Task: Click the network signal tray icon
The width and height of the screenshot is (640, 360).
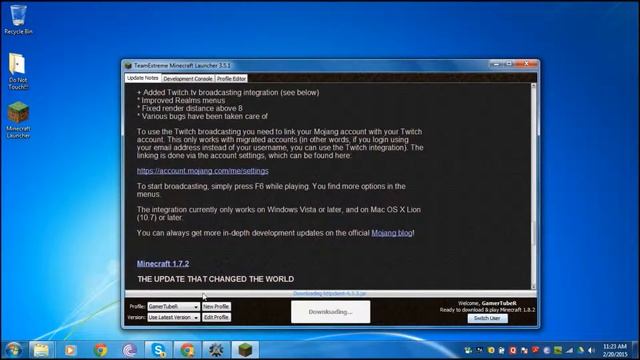Action: pos(569,350)
